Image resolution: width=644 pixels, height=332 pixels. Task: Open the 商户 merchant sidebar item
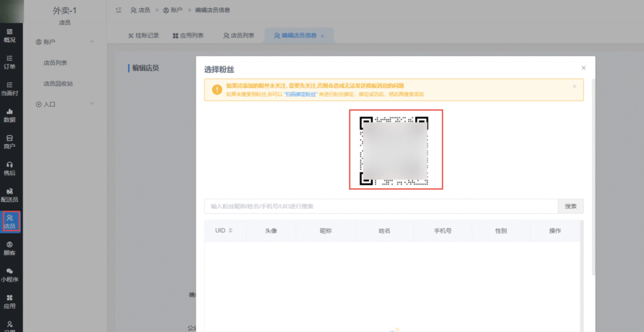[9, 142]
